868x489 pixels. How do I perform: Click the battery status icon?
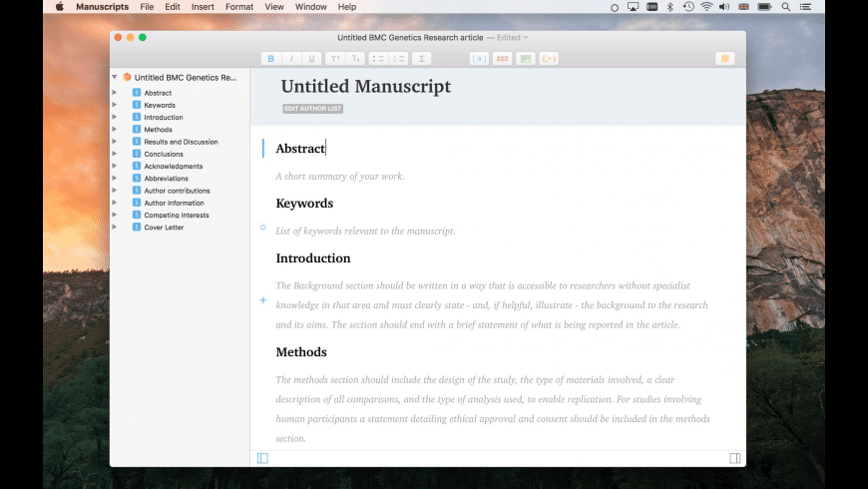[764, 7]
